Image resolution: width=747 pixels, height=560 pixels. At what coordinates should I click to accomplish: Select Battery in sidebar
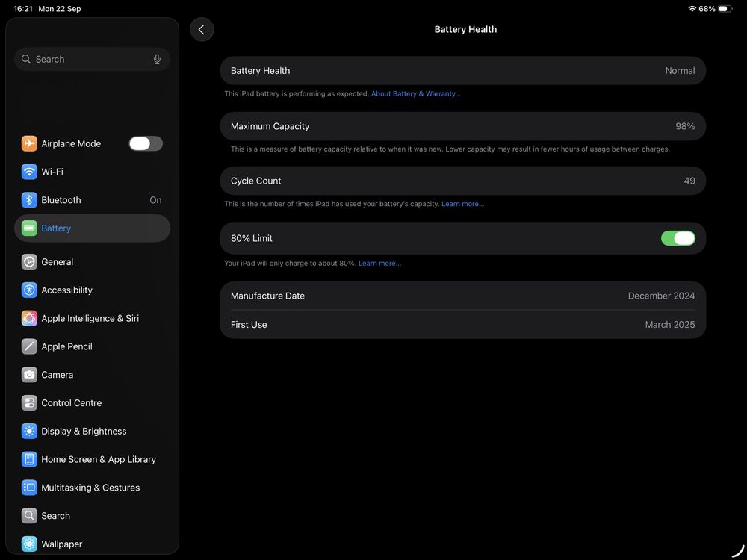(92, 228)
